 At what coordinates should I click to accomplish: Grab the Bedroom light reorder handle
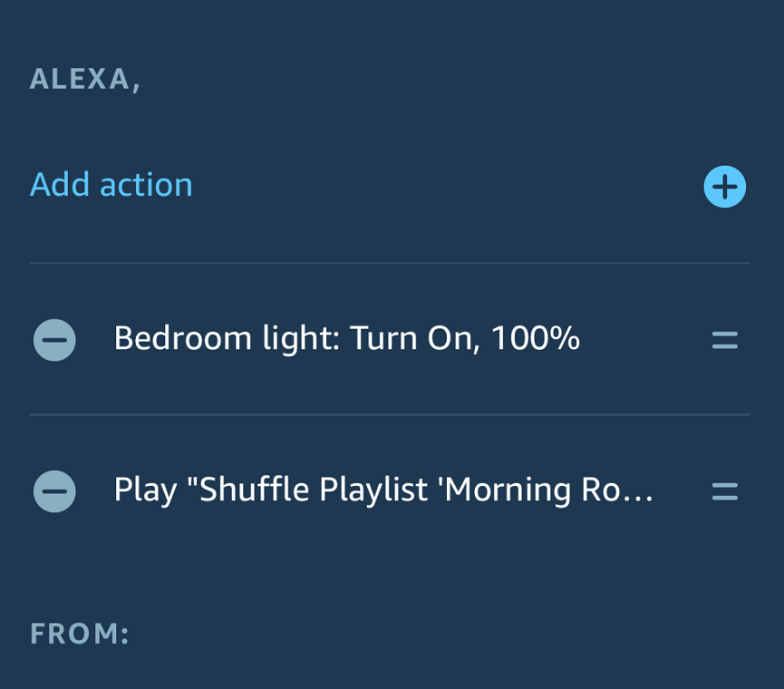724,340
